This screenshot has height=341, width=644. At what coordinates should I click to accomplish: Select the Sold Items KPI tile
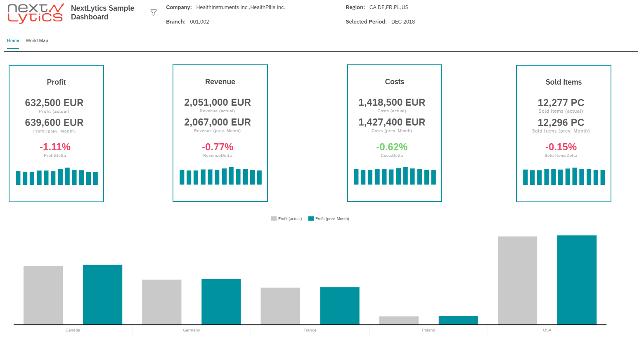tap(563, 133)
